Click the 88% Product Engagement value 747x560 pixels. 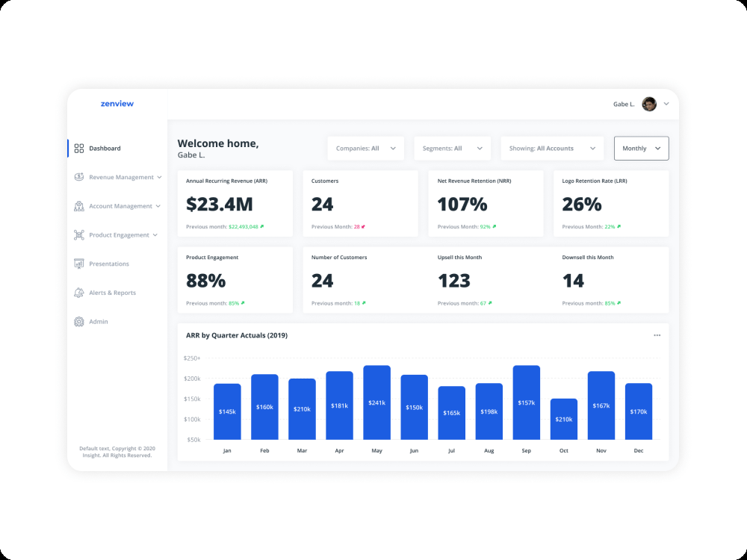pyautogui.click(x=206, y=281)
